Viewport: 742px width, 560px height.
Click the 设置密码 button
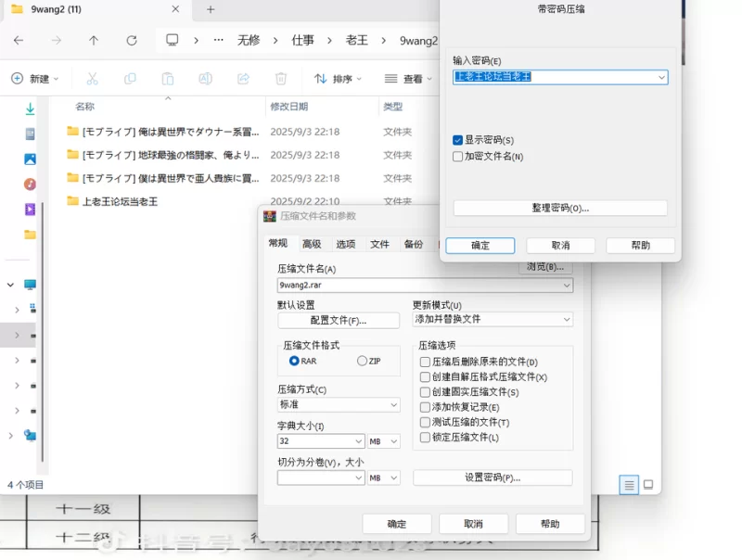[492, 477]
